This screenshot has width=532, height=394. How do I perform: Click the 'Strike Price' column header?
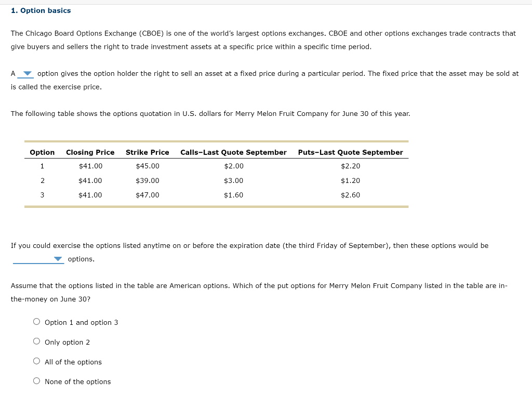147,152
